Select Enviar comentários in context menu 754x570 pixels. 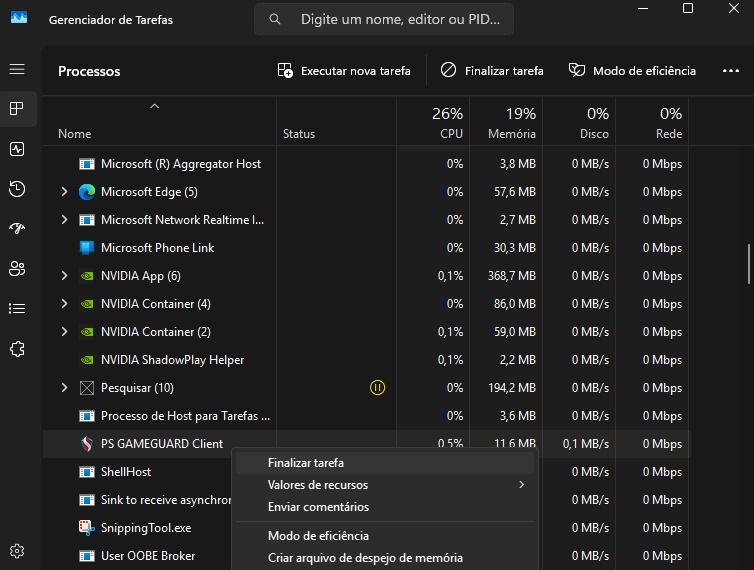coord(385,507)
